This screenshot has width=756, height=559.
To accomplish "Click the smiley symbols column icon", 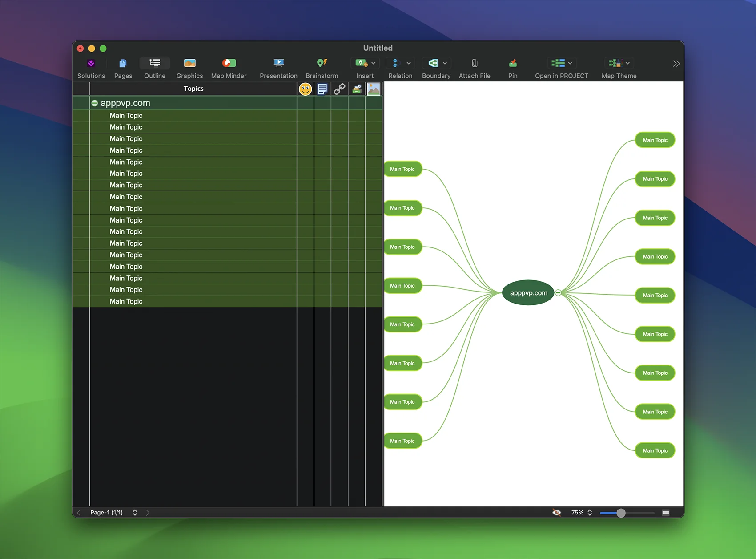I will coord(306,89).
